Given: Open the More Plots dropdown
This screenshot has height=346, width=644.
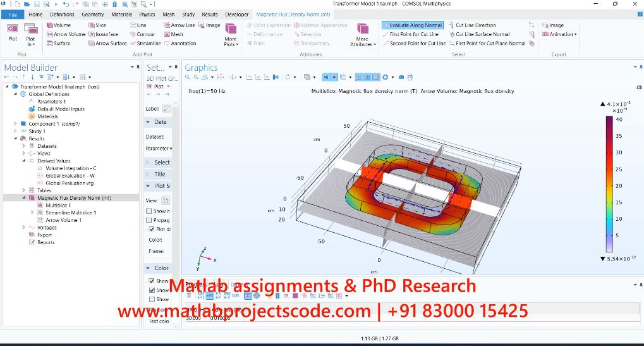Looking at the screenshot, I should [231, 35].
